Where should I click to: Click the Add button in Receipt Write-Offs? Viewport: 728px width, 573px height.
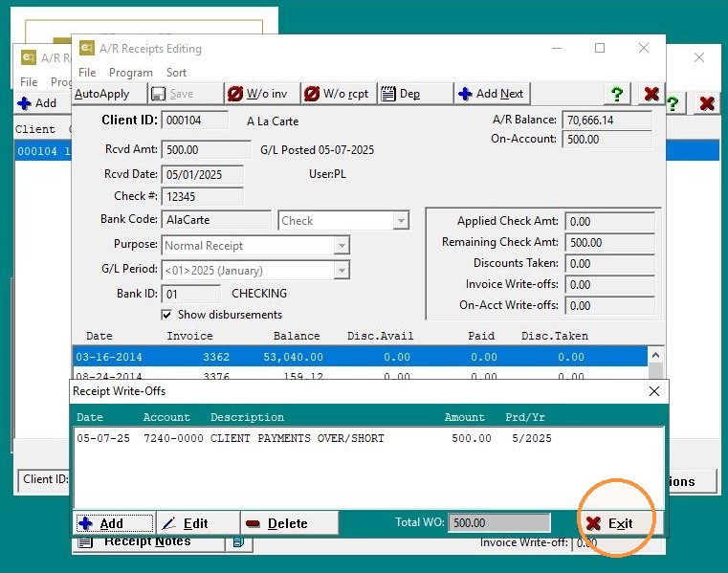pyautogui.click(x=114, y=523)
